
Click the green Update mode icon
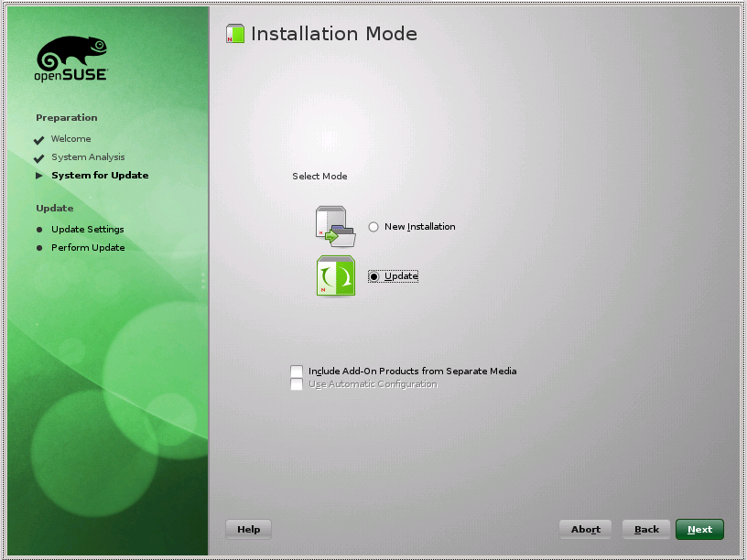click(x=336, y=275)
